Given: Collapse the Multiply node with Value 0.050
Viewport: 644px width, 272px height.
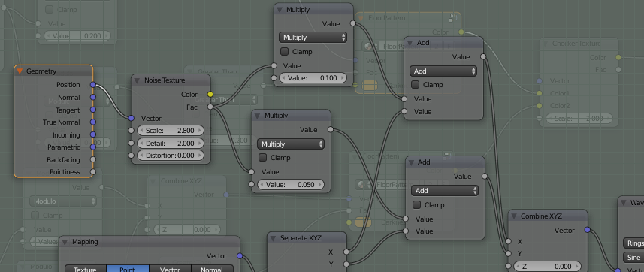Looking at the screenshot, I should click(x=258, y=116).
